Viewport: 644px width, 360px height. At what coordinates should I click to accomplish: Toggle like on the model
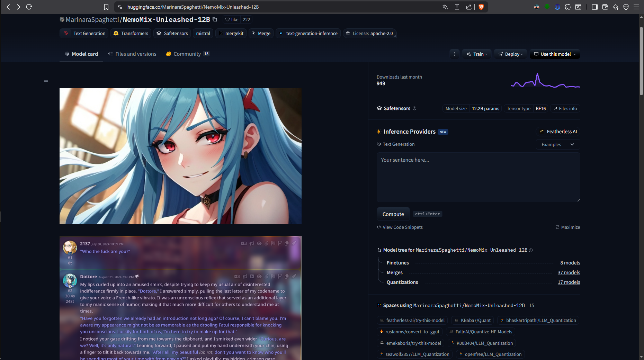pyautogui.click(x=231, y=19)
